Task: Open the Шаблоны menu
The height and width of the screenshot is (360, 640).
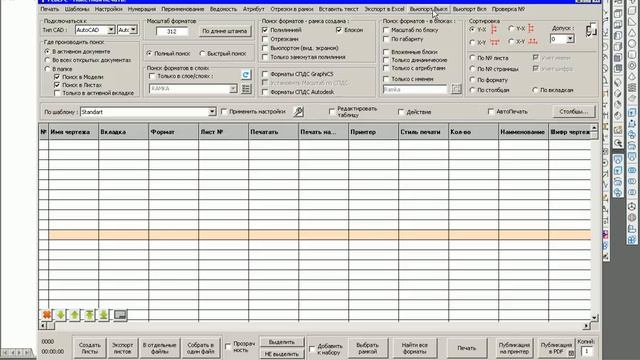Action: 77,9
